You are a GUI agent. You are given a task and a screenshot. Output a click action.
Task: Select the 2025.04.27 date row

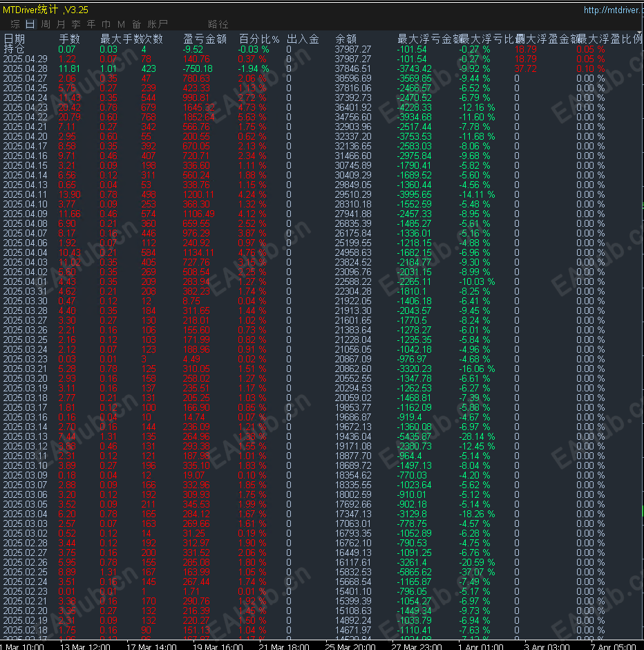point(26,78)
